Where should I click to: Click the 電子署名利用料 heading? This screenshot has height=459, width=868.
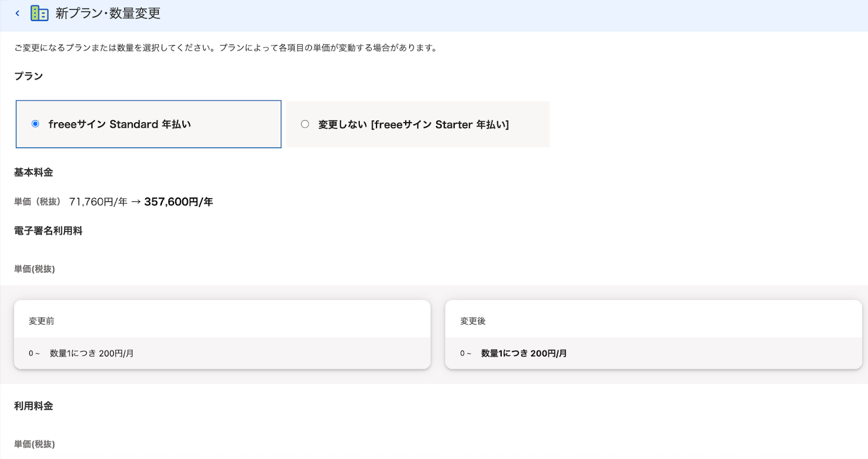48,231
